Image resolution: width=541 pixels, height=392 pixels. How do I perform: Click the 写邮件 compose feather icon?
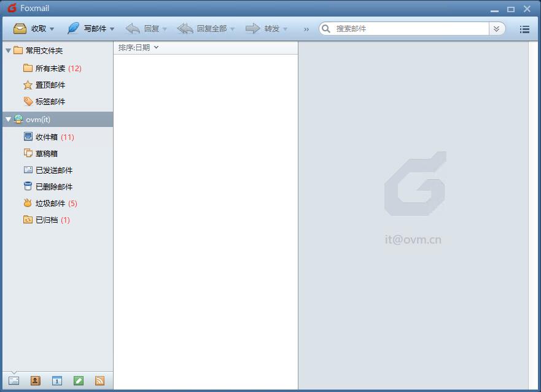[x=73, y=28]
